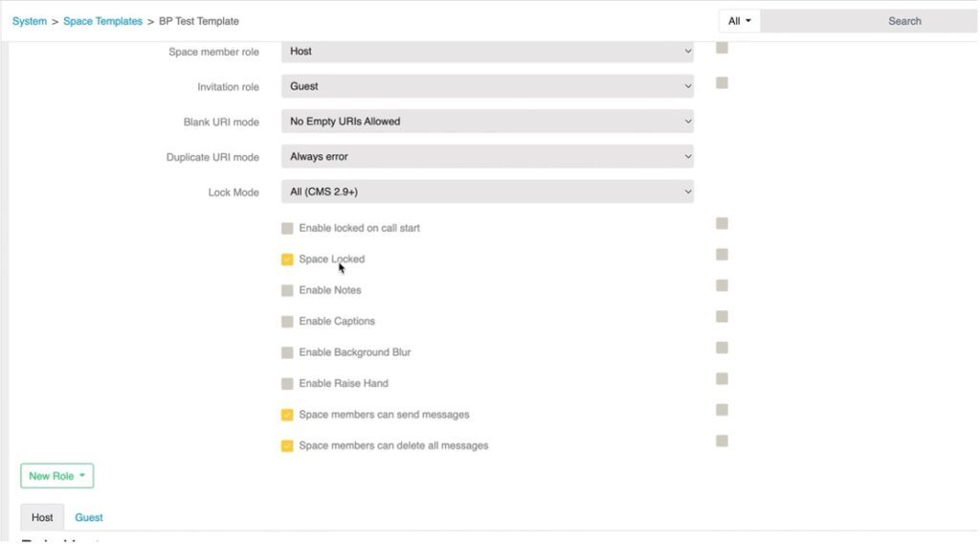Uncheck the Space Locked checkbox
Viewport: 980px width, 544px height.
coord(287,260)
